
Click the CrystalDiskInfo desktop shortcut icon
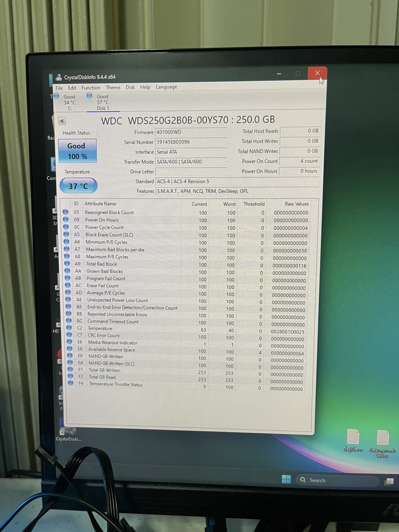tap(68, 430)
